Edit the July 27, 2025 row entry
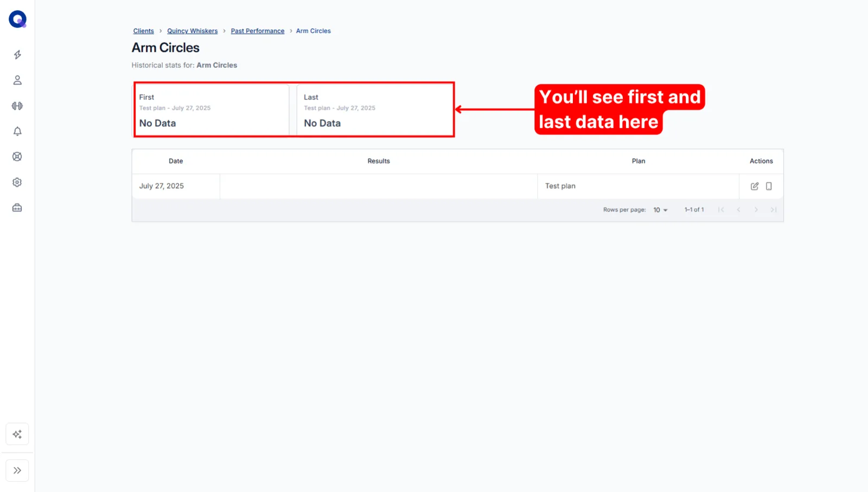This screenshot has height=492, width=868. (x=755, y=186)
